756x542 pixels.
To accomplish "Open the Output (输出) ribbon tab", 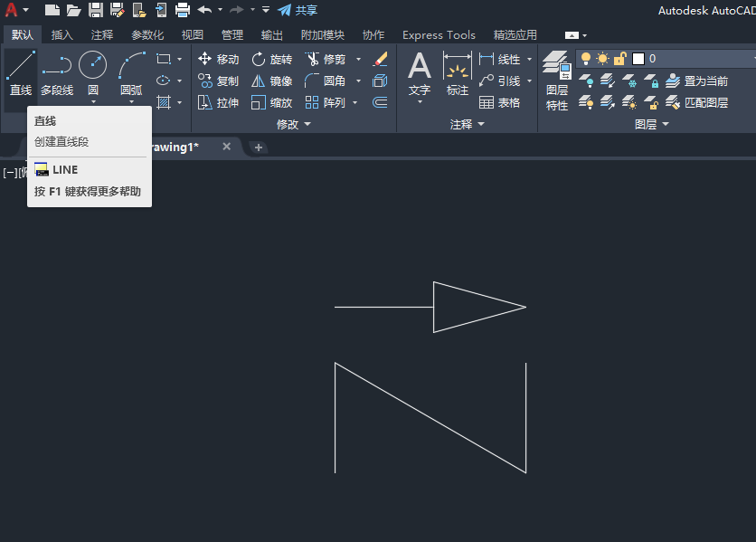I will click(272, 34).
